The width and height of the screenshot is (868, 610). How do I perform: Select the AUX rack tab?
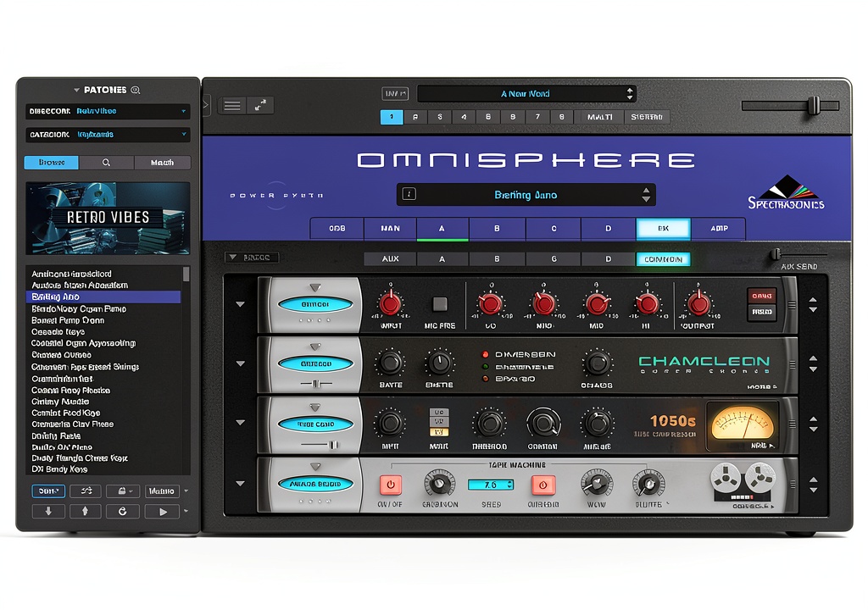(390, 258)
